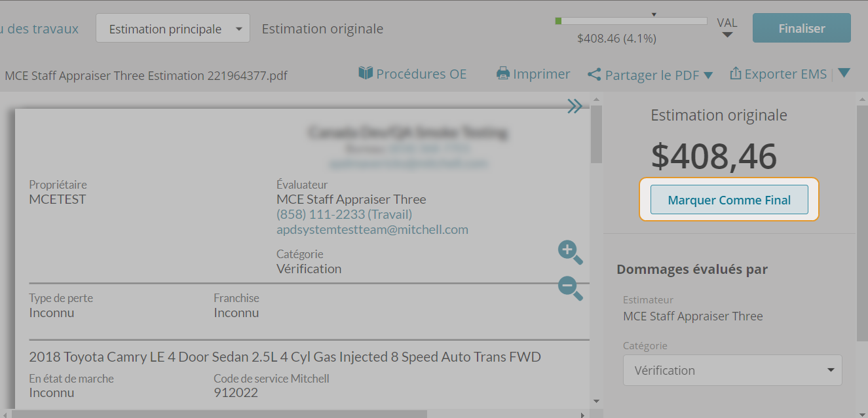The height and width of the screenshot is (418, 868).
Task: Click the Finaliser button
Action: [x=802, y=28]
